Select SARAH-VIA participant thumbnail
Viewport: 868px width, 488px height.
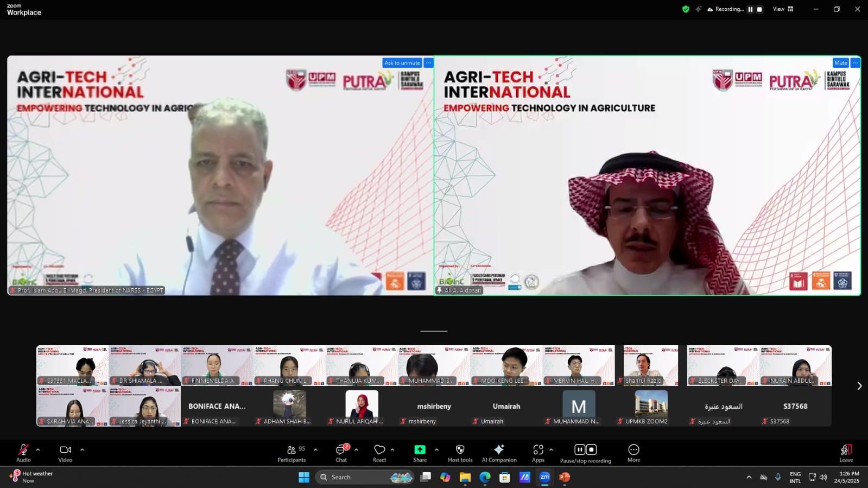click(x=72, y=406)
